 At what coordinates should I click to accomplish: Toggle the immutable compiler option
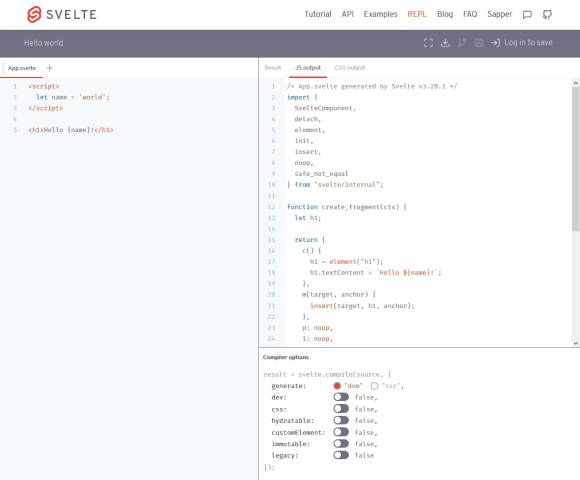[x=341, y=443]
